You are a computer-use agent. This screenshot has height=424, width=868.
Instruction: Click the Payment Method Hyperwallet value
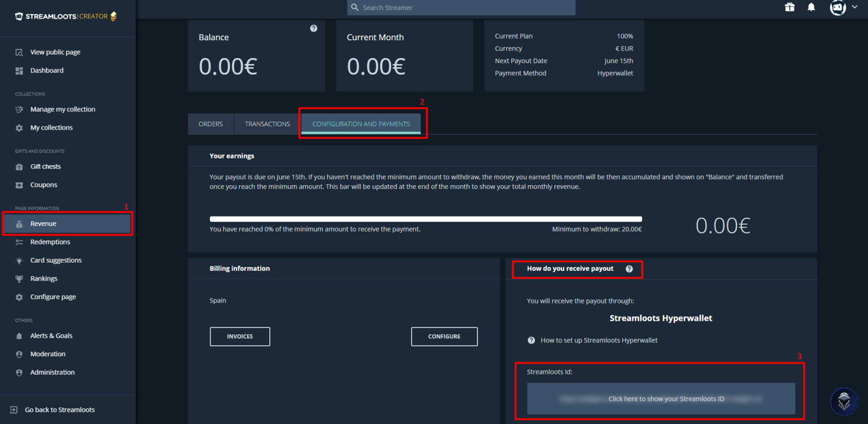(x=615, y=73)
